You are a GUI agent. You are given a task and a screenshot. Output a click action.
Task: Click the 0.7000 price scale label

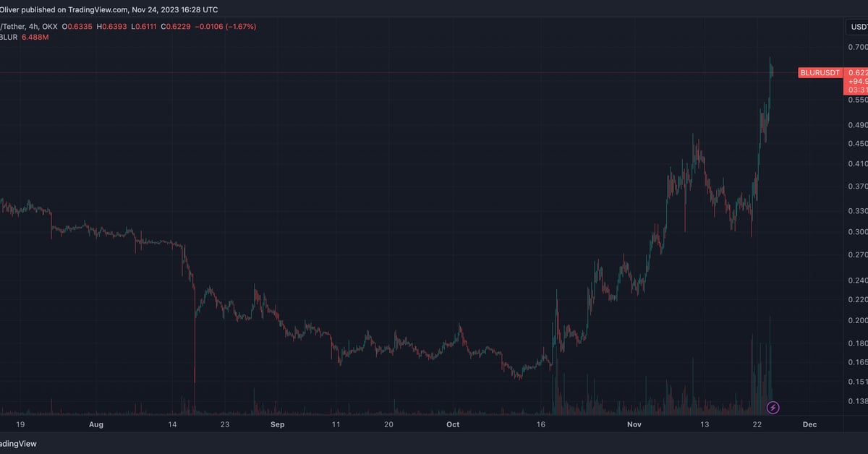[858, 48]
